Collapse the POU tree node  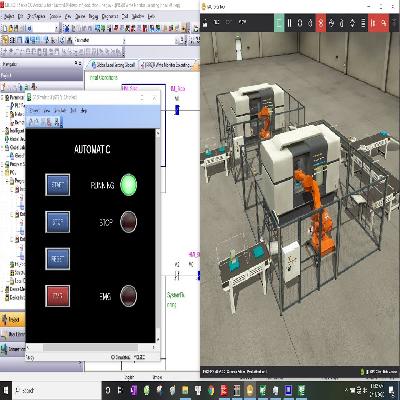tap(3, 173)
